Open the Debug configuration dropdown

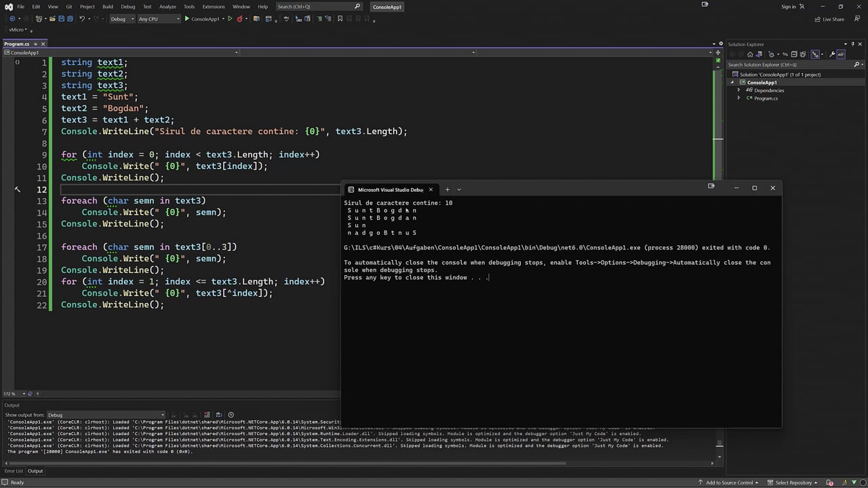click(x=123, y=19)
